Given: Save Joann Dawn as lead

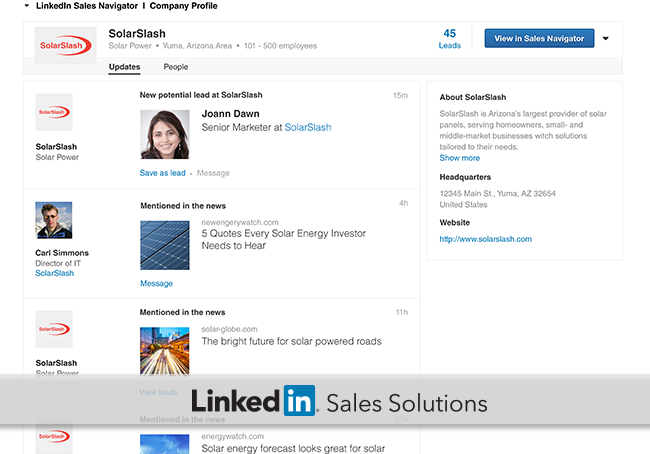Looking at the screenshot, I should (x=162, y=173).
